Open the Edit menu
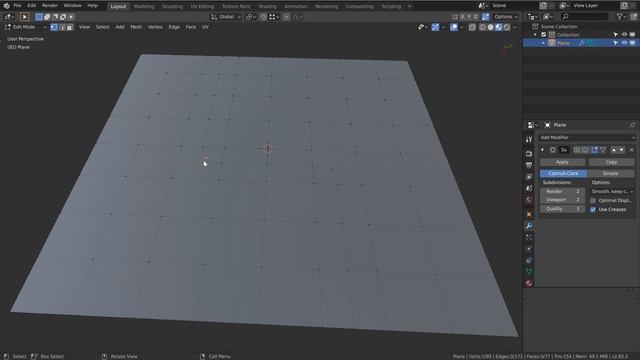This screenshot has height=360, width=640. tap(31, 6)
